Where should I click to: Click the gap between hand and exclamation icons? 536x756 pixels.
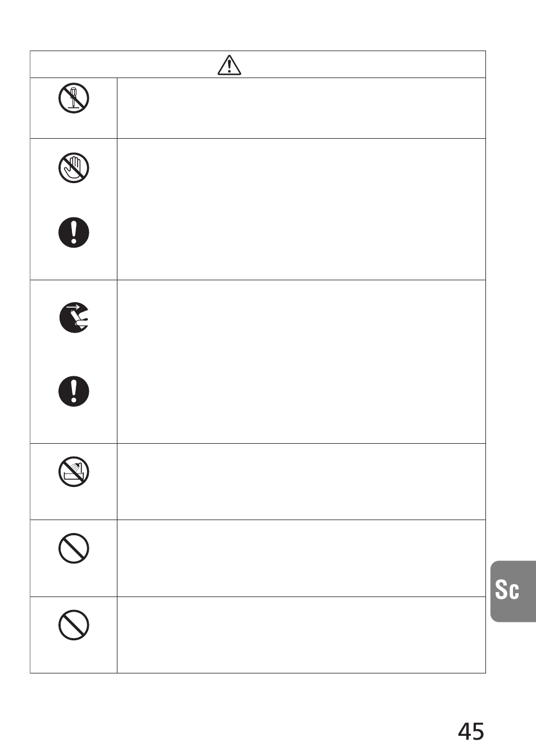coord(74,200)
